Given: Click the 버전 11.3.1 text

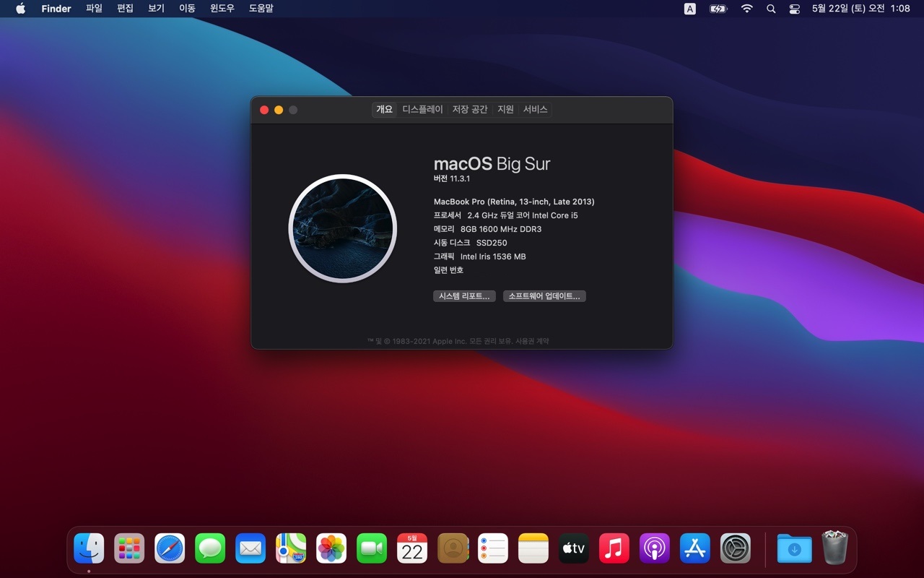Looking at the screenshot, I should click(452, 178).
